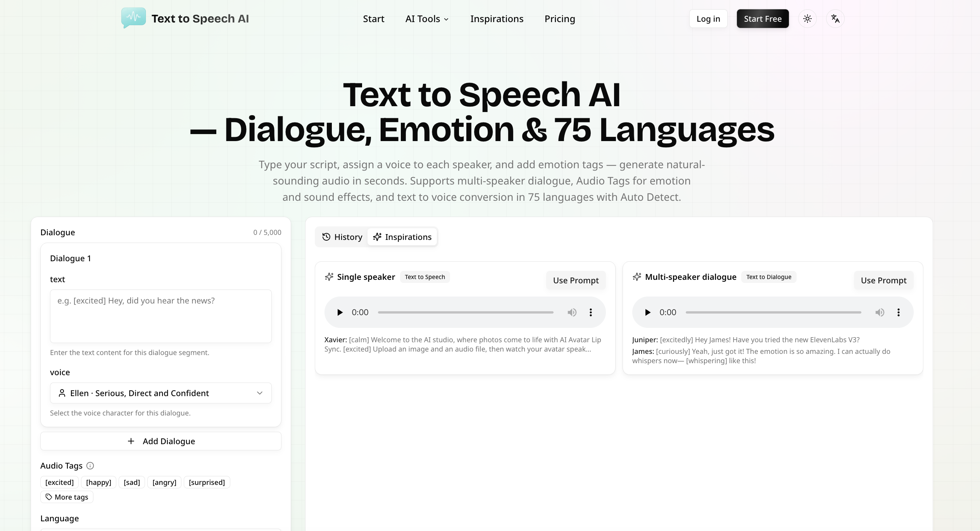Play the Single speaker audio sample
Viewport: 980px width, 531px height.
(340, 312)
